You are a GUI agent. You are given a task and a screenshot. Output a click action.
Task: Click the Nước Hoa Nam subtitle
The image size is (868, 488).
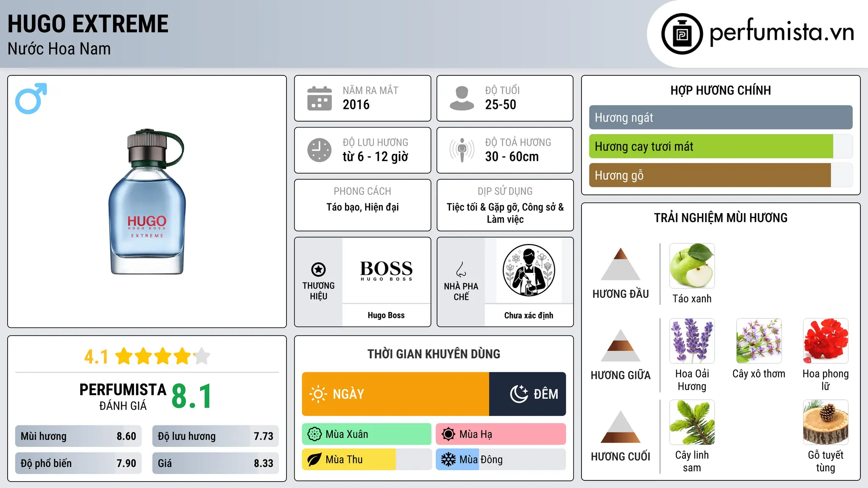[59, 49]
